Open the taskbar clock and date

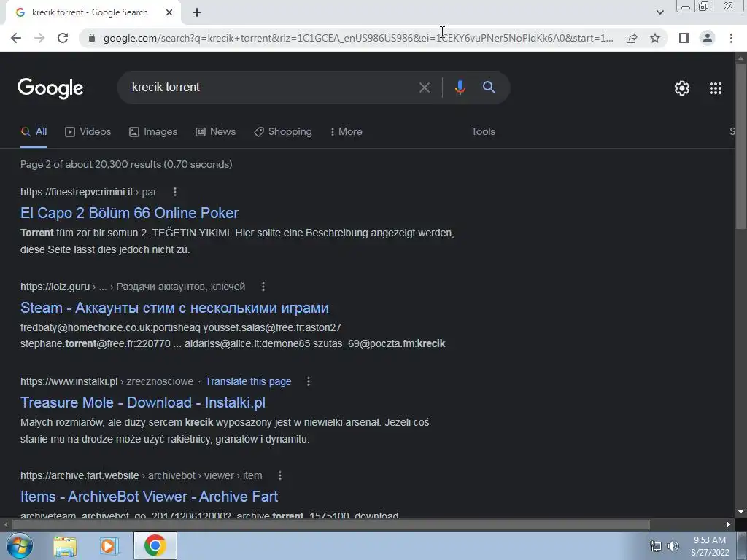(x=710, y=546)
